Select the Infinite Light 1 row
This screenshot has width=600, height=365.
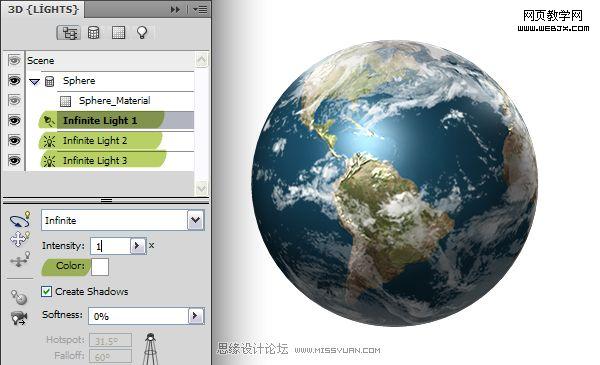[x=110, y=121]
